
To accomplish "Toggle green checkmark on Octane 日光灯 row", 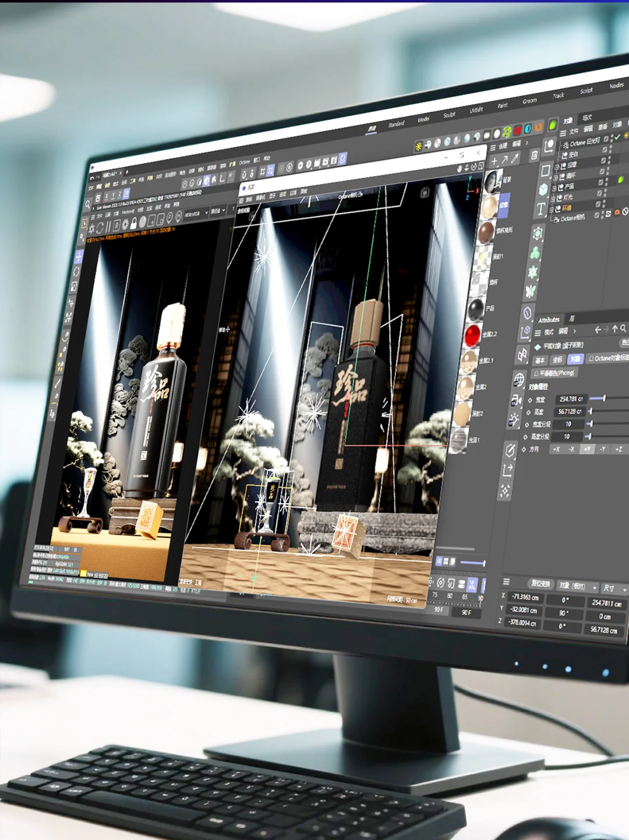I will pos(617,137).
